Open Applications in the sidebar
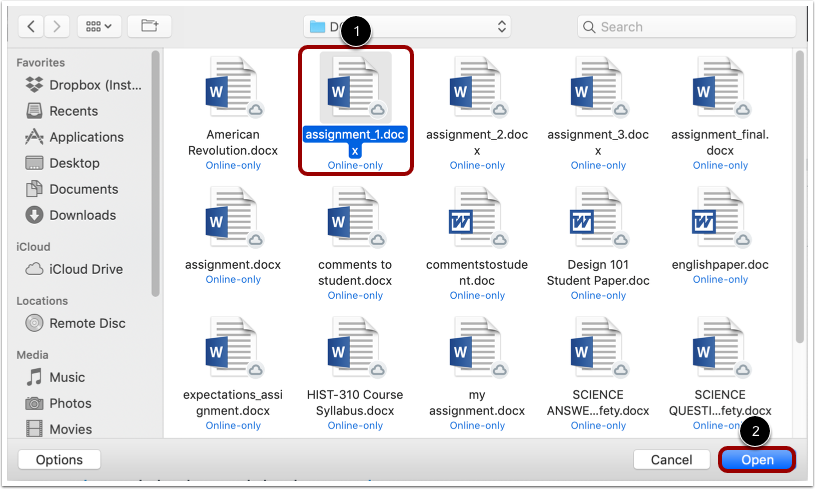Screen dimensions: 815x489 74,137
